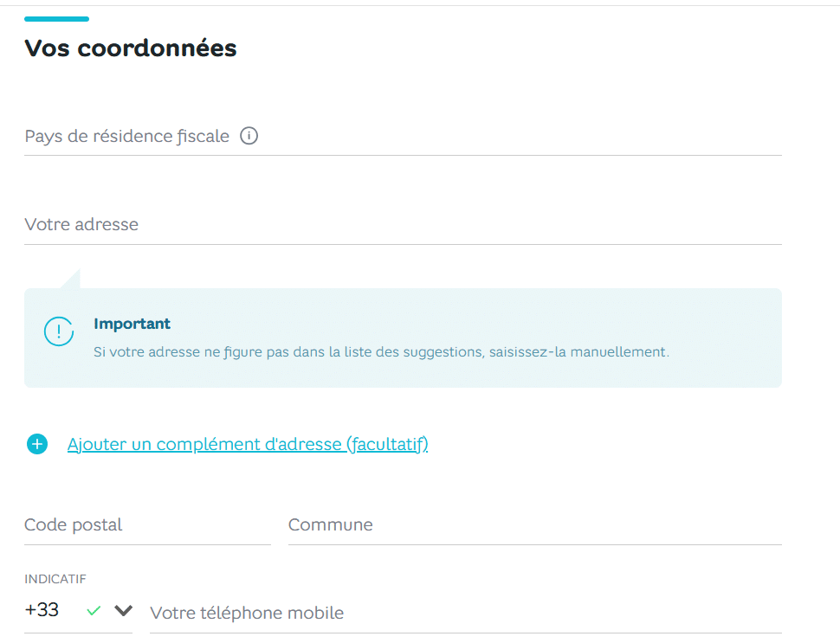Focus the Votre téléphone mobile field
The width and height of the screenshot is (840, 643).
pos(465,614)
